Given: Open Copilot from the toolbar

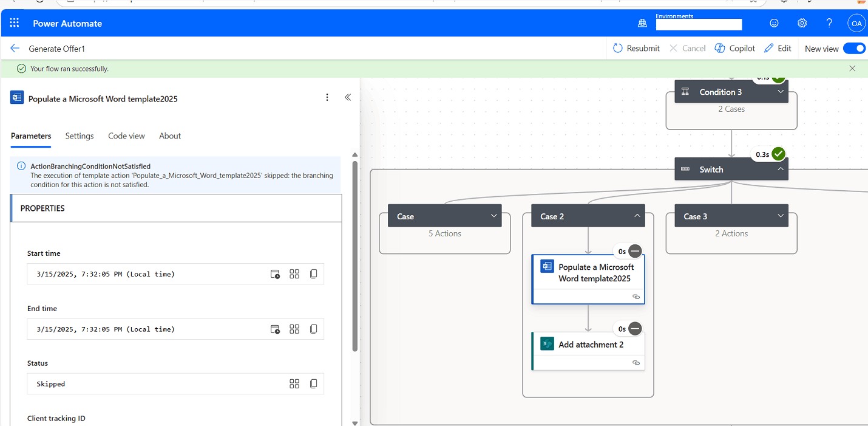Looking at the screenshot, I should 735,48.
